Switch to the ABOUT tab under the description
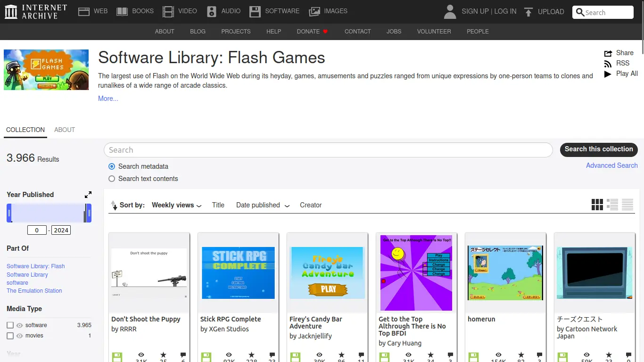The width and height of the screenshot is (644, 362). point(65,130)
